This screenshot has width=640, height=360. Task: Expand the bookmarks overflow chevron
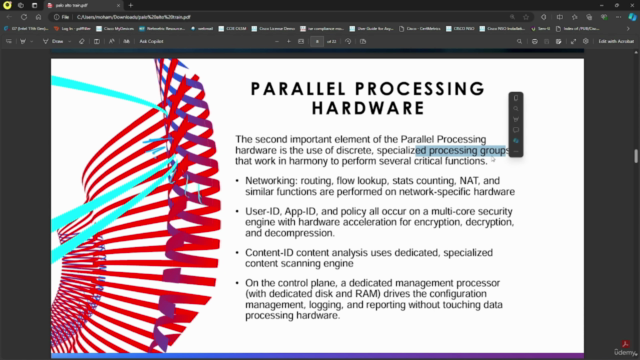pos(628,29)
